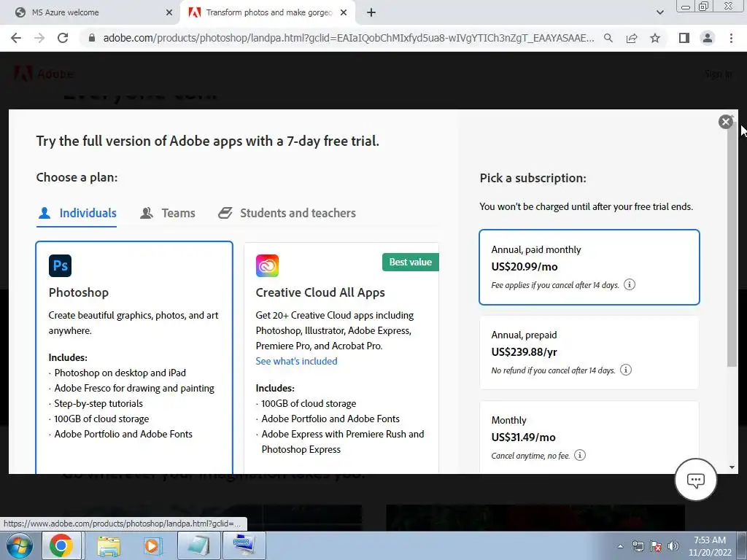Viewport: 747px width, 560px height.
Task: Pick Annual, prepaid US$239.88 subscription
Action: pyautogui.click(x=589, y=352)
